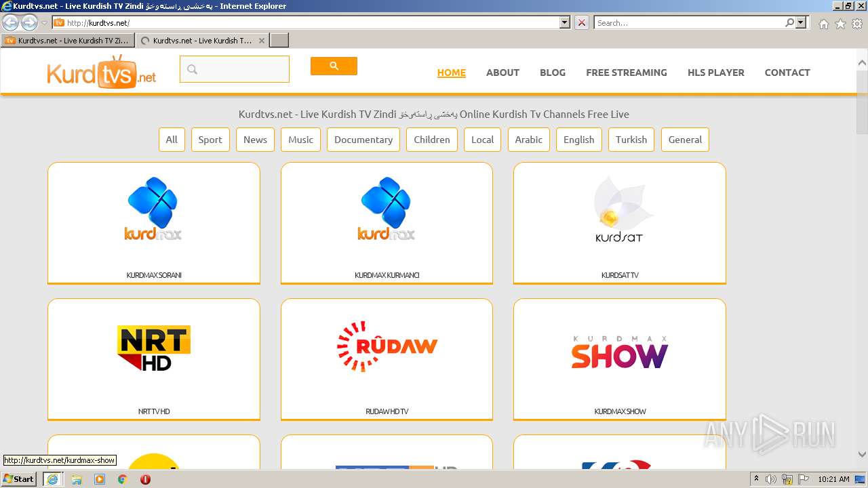Open the Kurdmax Show channel logo
Image resolution: width=868 pixels, height=488 pixels.
click(619, 352)
